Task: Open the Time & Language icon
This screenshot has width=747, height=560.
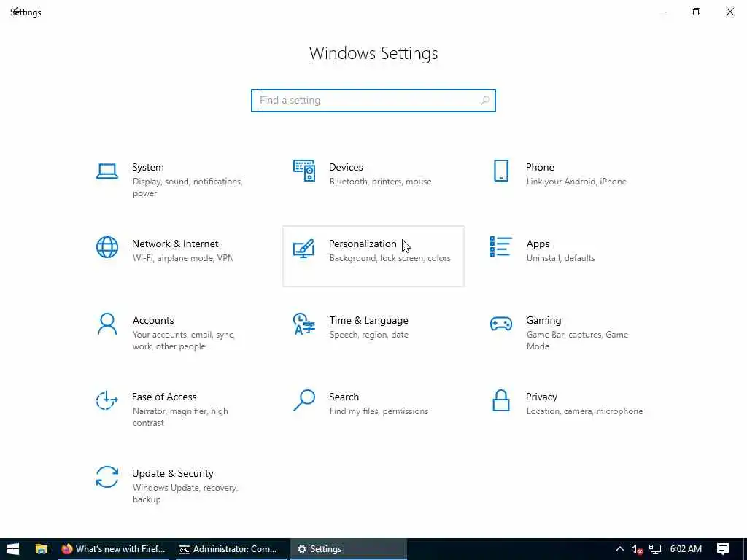Action: [x=304, y=324]
